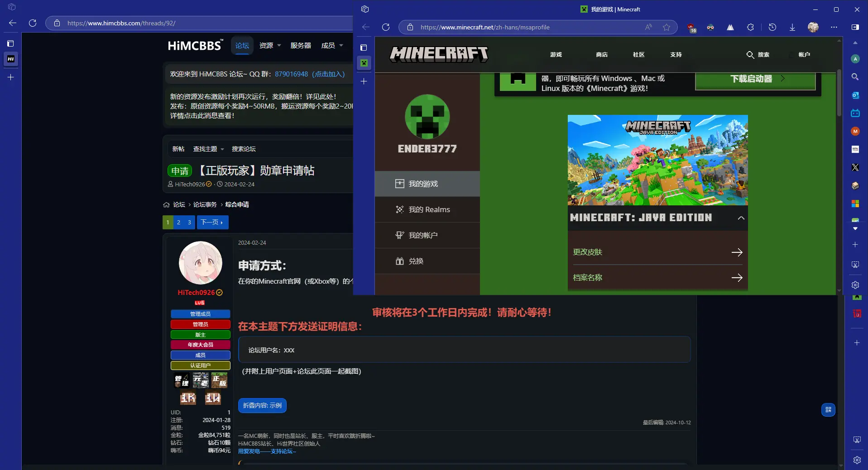The image size is (868, 470).
Task: Open the X (Twitter) sidebar icon
Action: tap(855, 167)
